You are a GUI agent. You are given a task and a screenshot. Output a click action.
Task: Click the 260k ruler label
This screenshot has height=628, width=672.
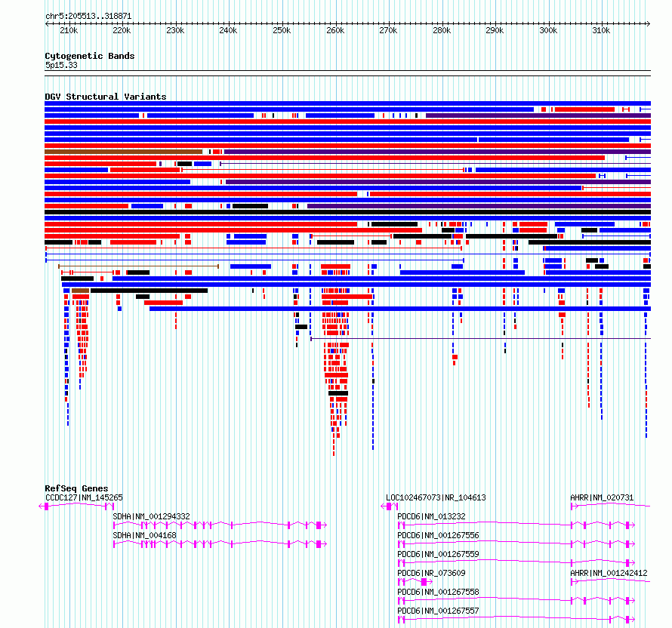click(335, 30)
